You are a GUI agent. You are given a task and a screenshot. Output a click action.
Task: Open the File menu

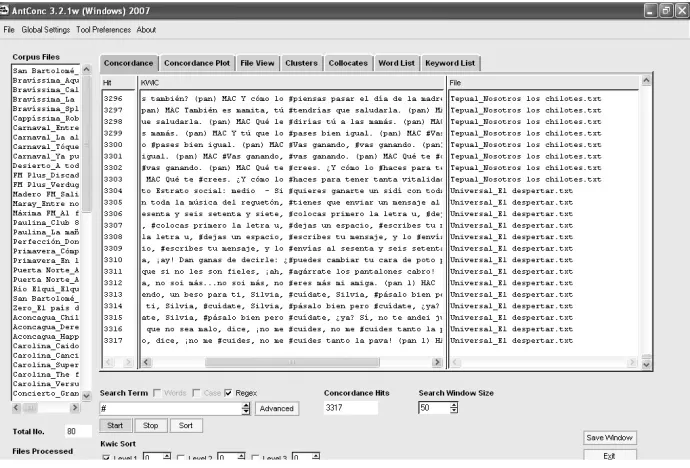coord(9,30)
